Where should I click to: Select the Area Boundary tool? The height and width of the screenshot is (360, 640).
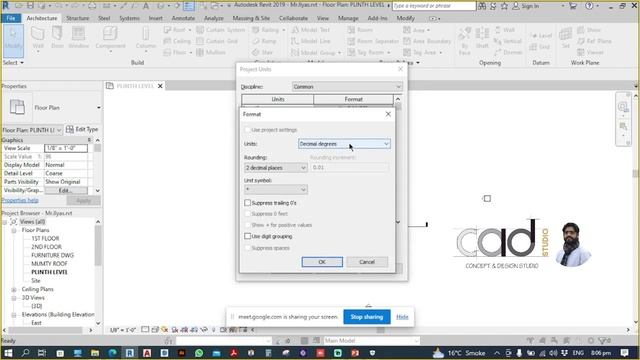pos(427,41)
